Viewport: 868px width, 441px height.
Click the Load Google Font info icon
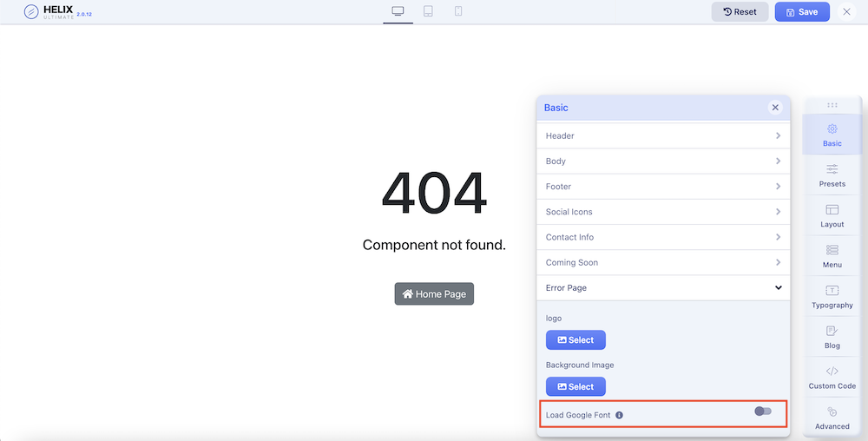pos(619,415)
